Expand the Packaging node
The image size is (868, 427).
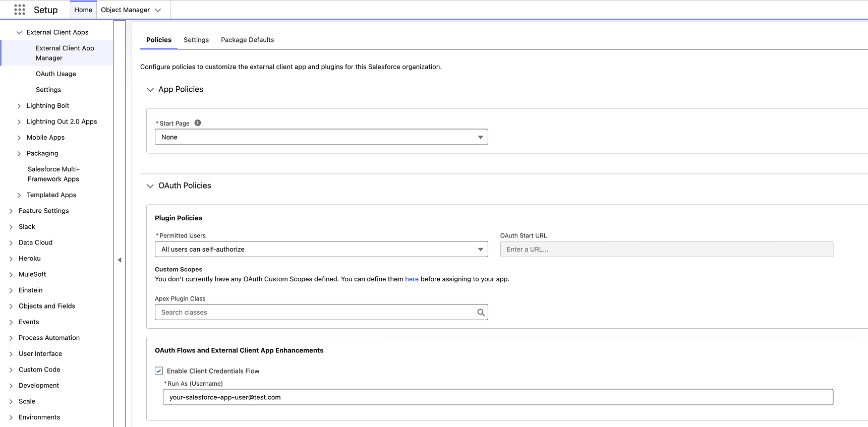tap(19, 154)
